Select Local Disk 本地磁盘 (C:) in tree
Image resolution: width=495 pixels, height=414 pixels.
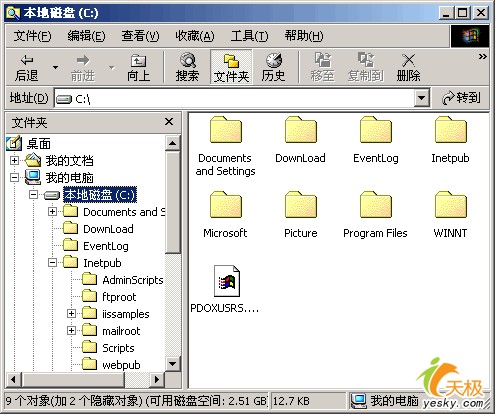point(100,195)
